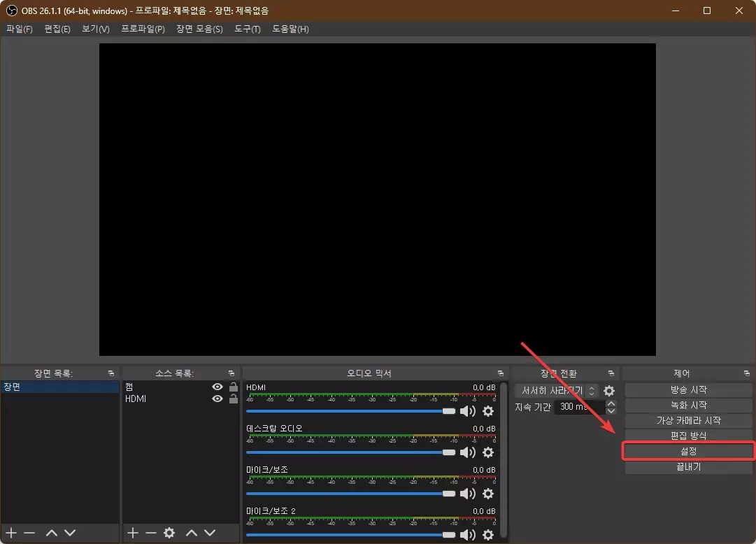Pop out the 오디오 믹서 dock
This screenshot has width=756, height=544.
coord(501,373)
